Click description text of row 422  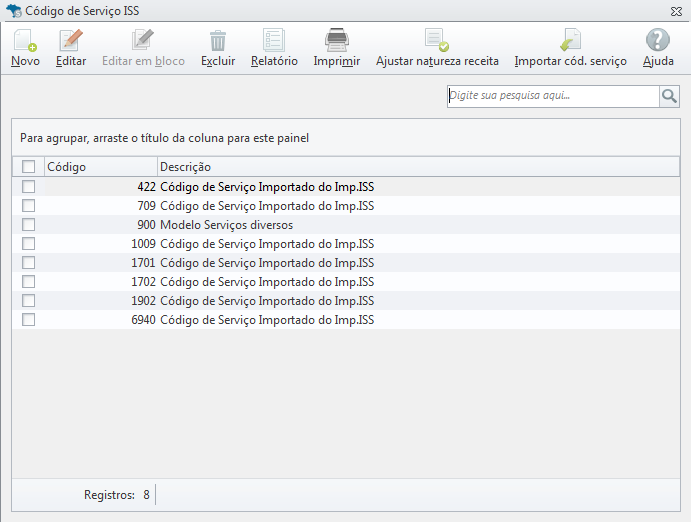click(x=267, y=187)
